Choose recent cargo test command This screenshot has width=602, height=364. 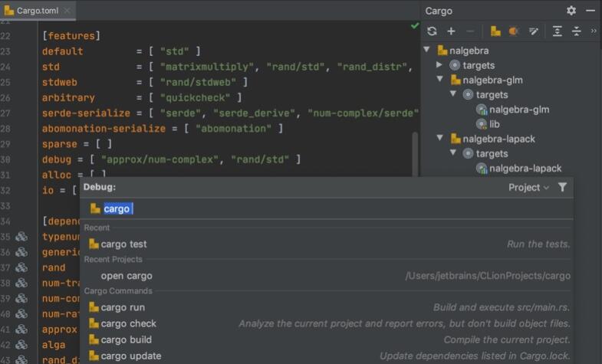click(327, 244)
